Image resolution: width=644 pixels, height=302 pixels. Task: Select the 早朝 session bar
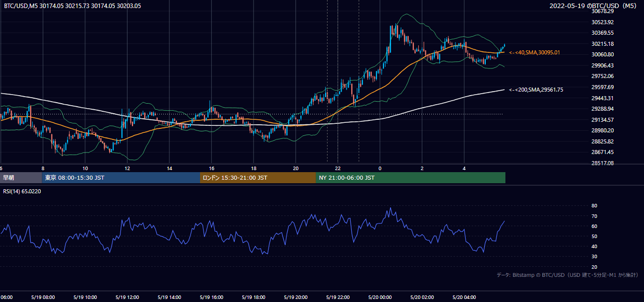click(21, 178)
